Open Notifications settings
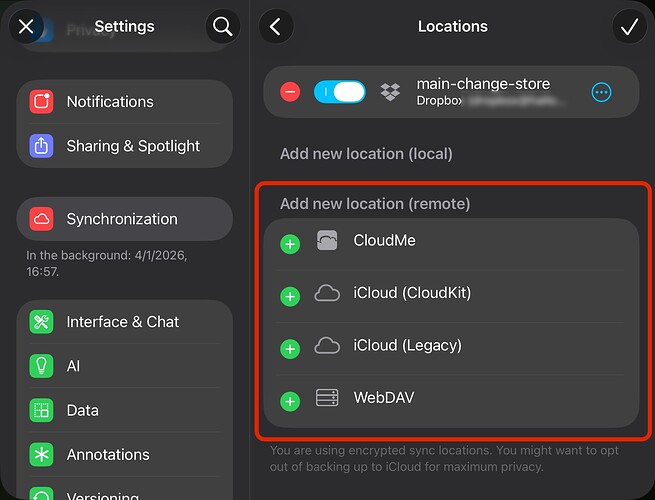Screen dimensions: 655x500 124,102
